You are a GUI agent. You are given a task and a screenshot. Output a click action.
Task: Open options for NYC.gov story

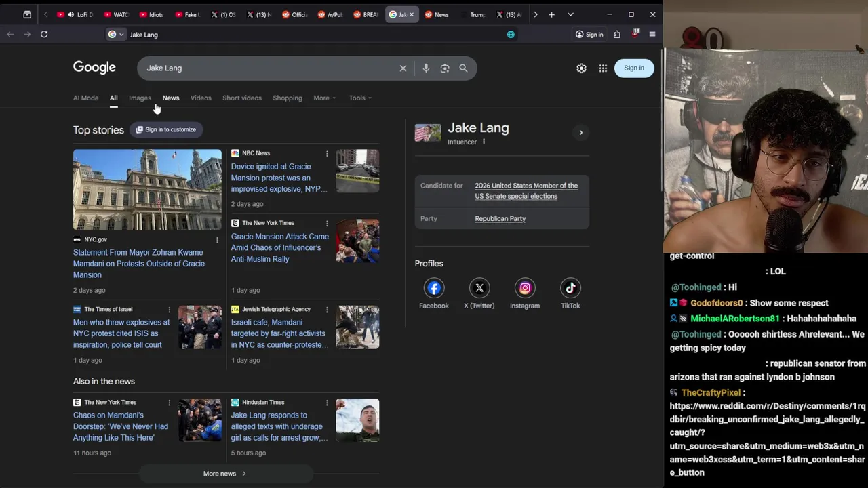coord(217,239)
